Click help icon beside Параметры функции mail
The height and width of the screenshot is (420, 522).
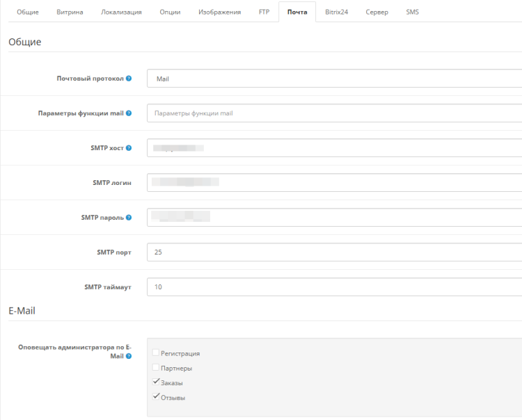point(129,113)
